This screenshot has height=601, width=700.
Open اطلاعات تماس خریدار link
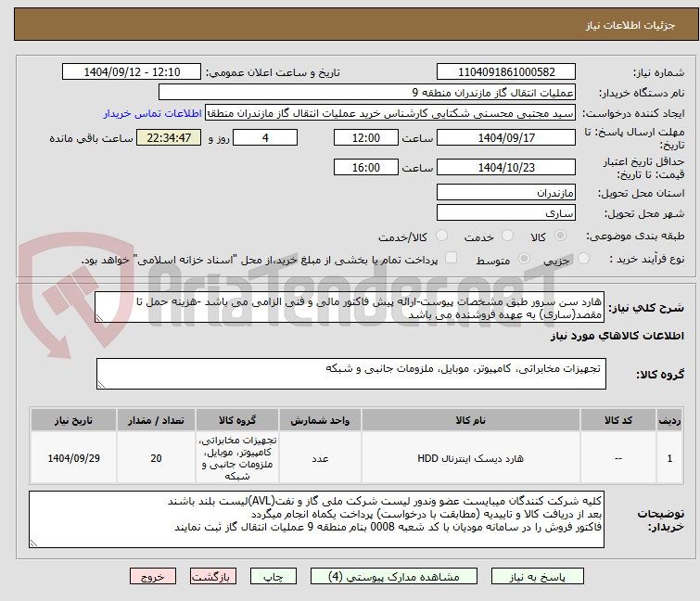pos(153,113)
